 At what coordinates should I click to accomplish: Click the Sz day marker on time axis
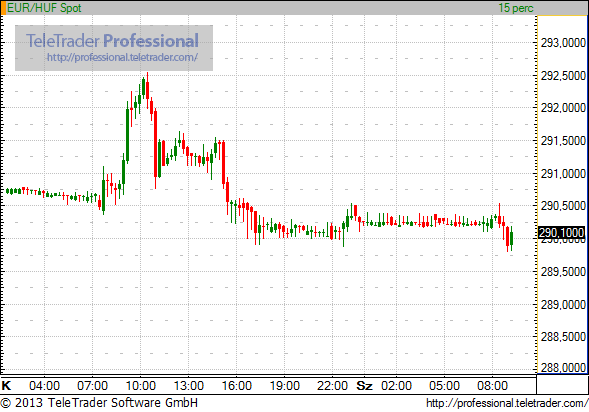click(364, 386)
